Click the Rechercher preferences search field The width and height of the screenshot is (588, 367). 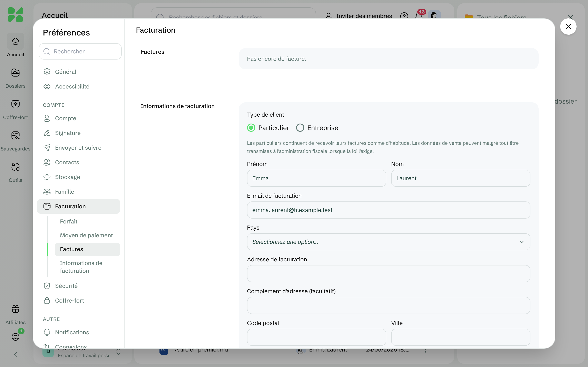pos(80,51)
